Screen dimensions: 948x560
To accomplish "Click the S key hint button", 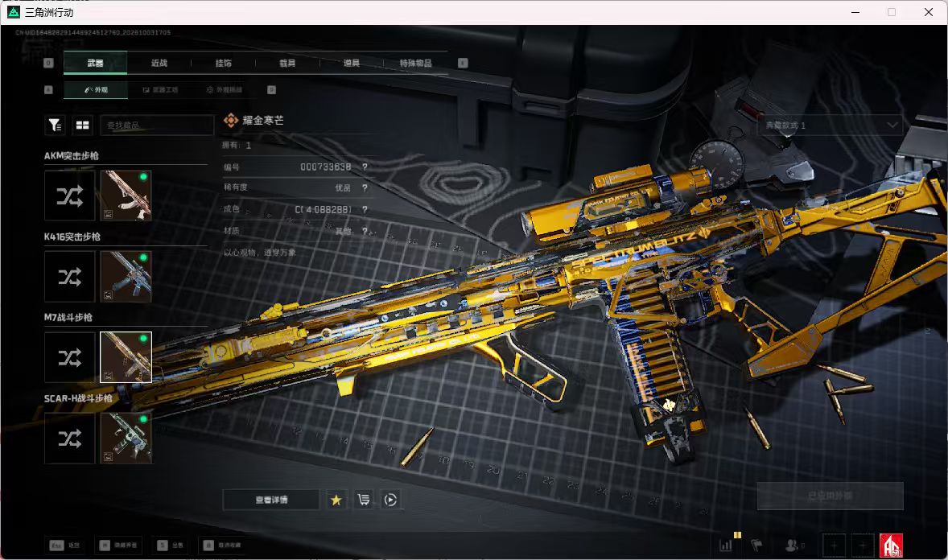I will (171, 546).
